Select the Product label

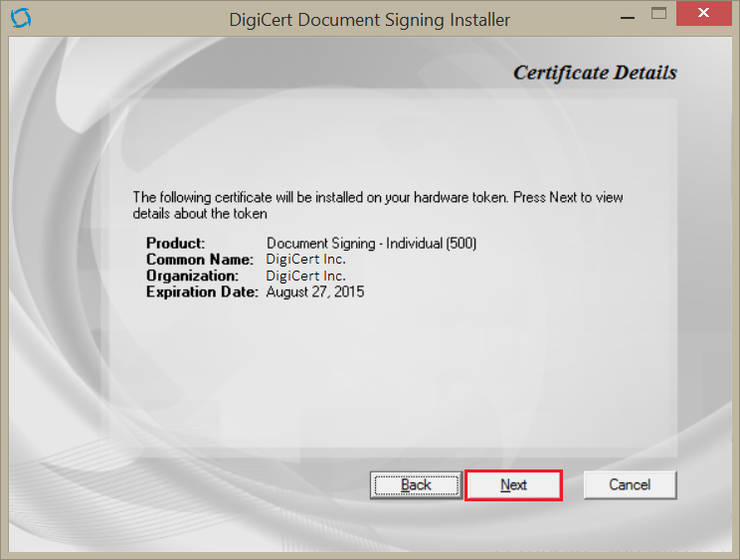(175, 244)
